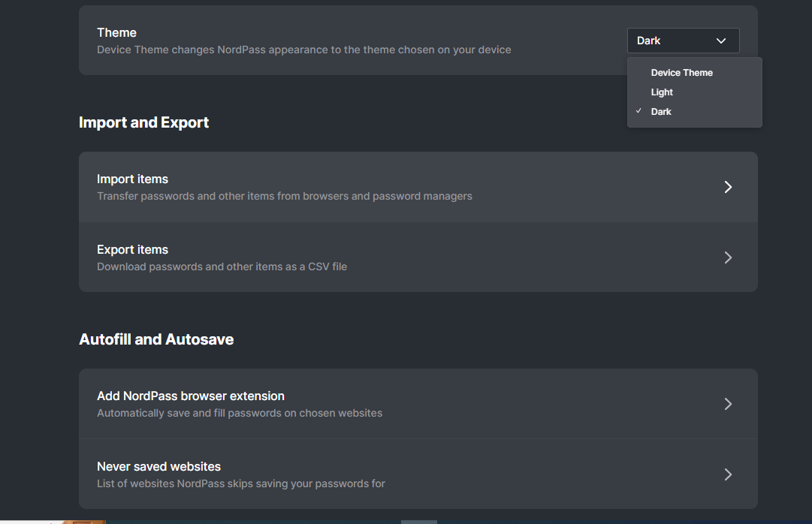Click 'Automatically save and fill passwords' description
The height and width of the screenshot is (524, 812).
click(x=240, y=413)
